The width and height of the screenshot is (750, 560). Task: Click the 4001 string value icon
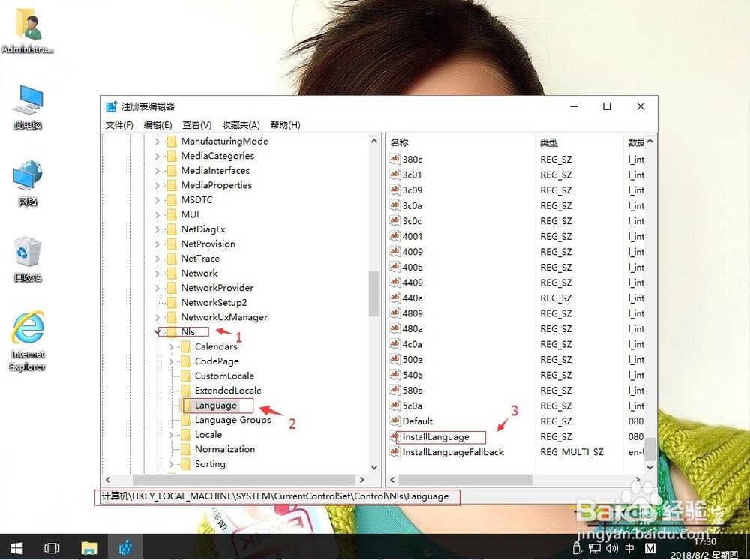click(394, 236)
